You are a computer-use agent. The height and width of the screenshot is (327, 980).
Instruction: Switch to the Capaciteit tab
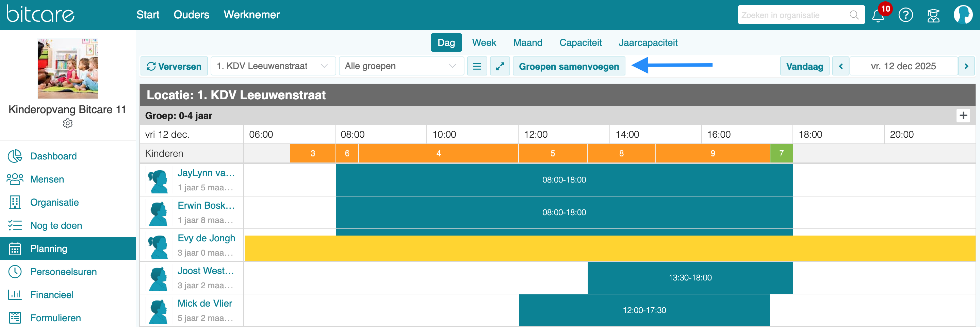tap(580, 42)
